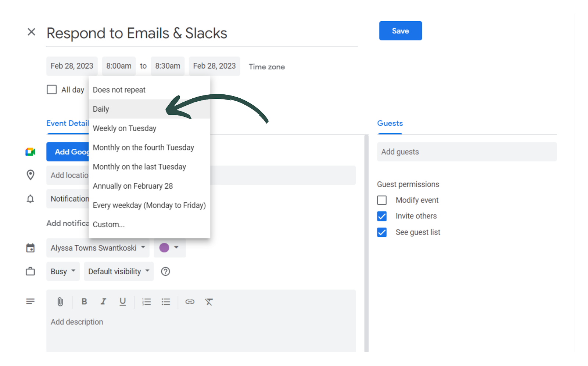Click the description lines icon
The width and height of the screenshot is (588, 366).
(31, 301)
